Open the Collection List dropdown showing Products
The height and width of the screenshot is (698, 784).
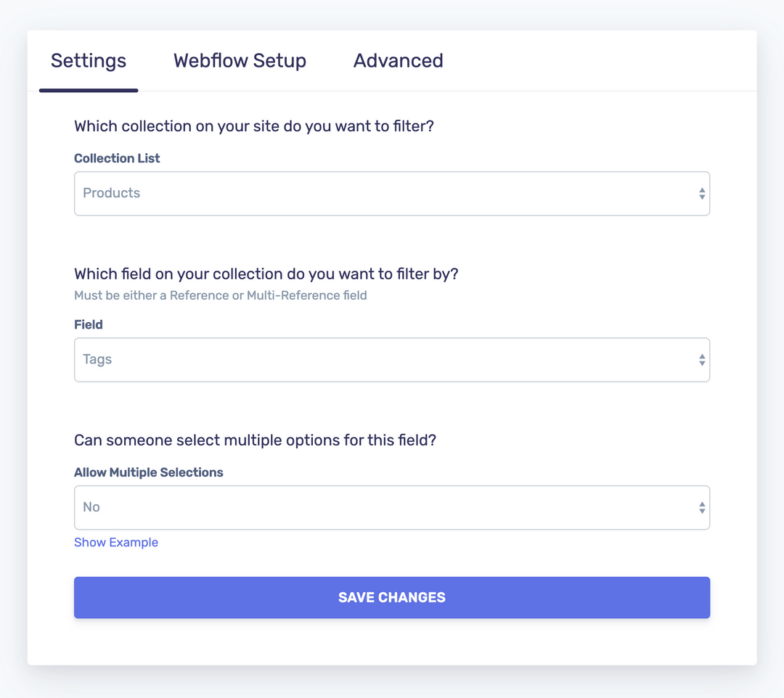[x=392, y=193]
